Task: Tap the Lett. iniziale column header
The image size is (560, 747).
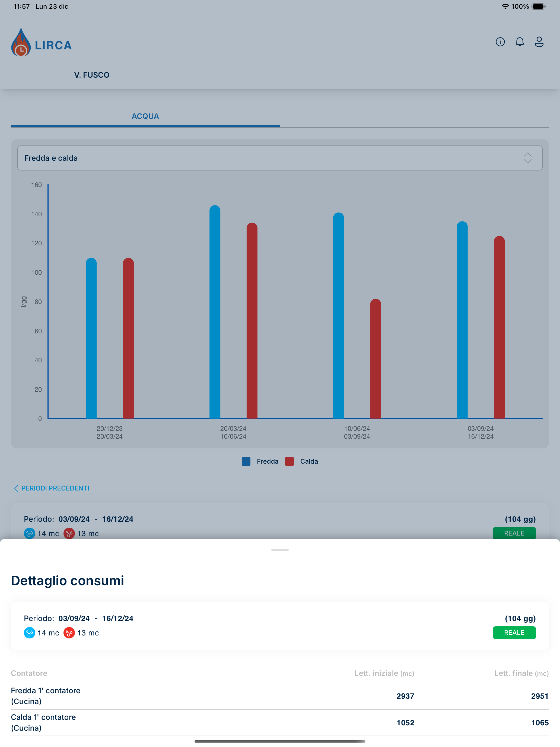Action: pos(384,673)
